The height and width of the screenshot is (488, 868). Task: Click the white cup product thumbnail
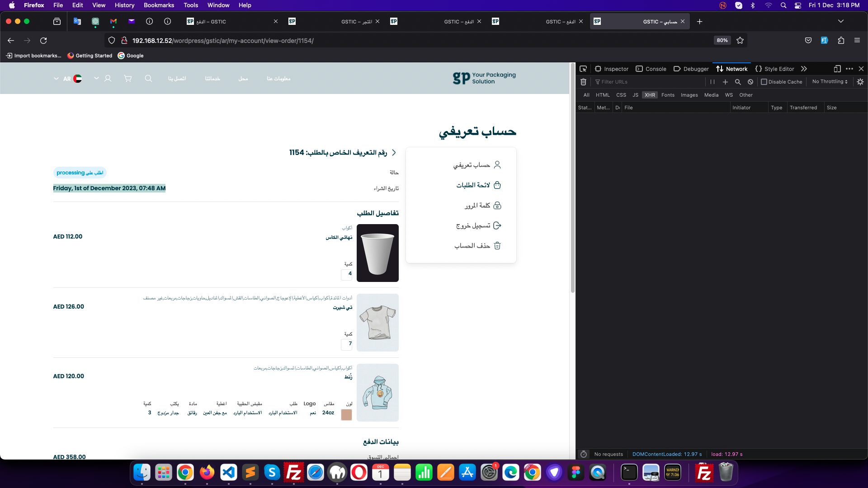tap(377, 253)
